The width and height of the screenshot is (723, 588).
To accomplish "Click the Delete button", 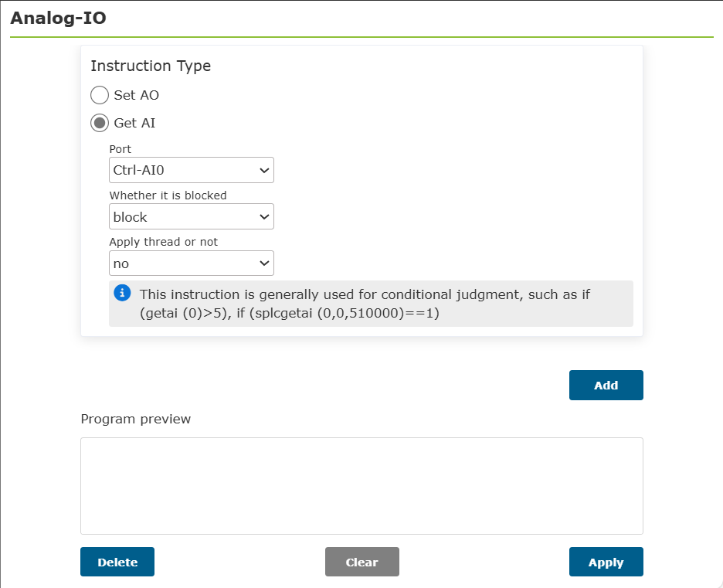I will 117,562.
